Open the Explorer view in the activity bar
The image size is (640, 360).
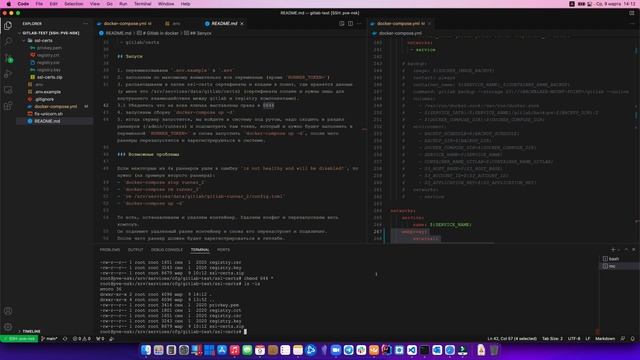click(x=8, y=25)
